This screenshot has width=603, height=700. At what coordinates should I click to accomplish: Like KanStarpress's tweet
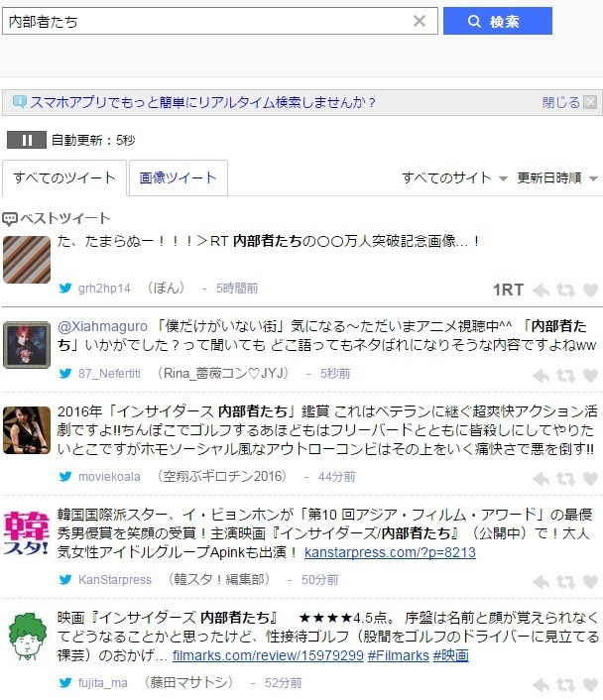[x=590, y=582]
